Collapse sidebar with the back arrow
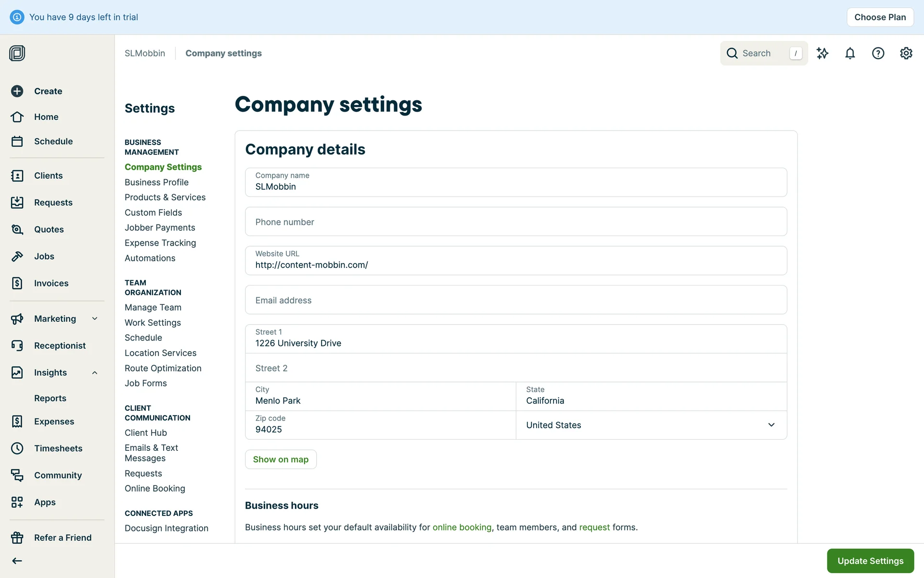This screenshot has height=578, width=924. 17,561
